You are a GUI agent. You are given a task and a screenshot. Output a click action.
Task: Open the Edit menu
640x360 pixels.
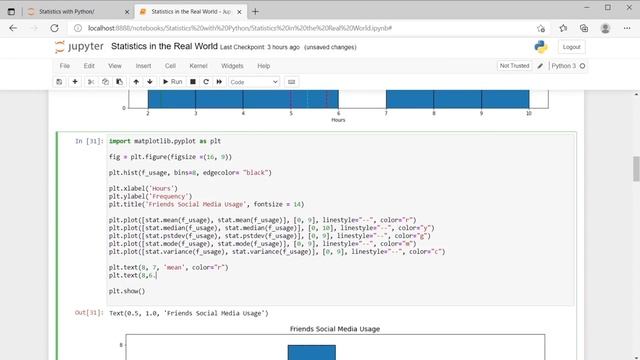pos(89,66)
